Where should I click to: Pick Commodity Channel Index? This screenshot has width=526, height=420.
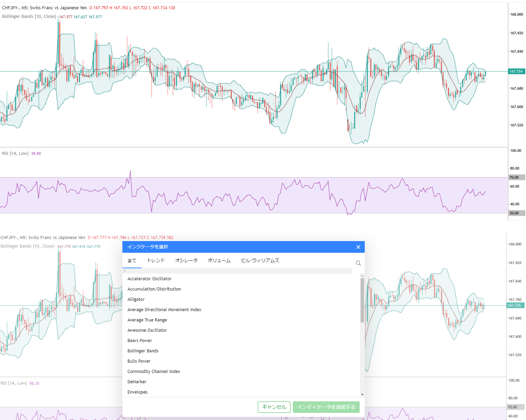(x=241, y=372)
